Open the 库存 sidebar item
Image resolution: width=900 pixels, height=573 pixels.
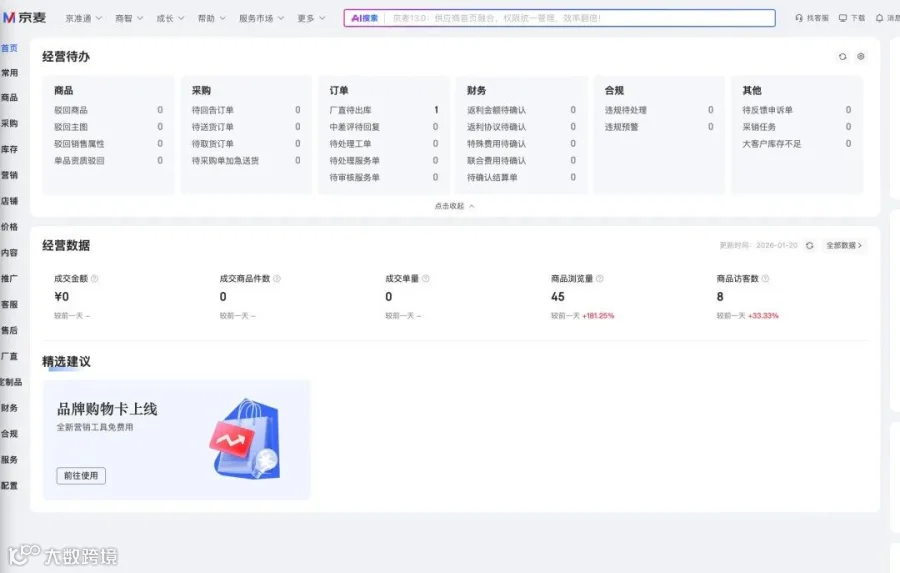click(x=9, y=149)
